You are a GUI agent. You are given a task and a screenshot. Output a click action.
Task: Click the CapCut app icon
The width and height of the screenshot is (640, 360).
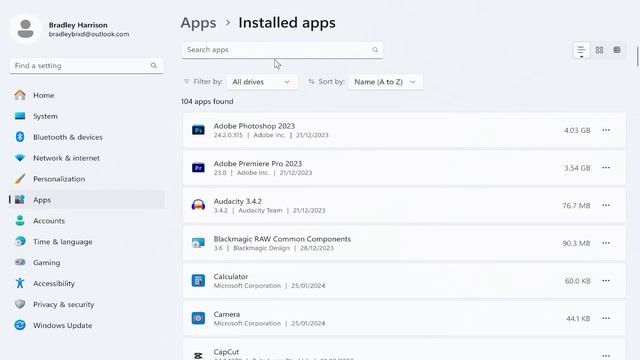coord(198,356)
